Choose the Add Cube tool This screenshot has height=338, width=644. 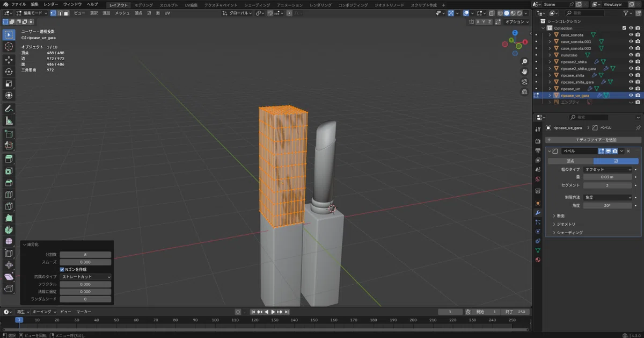click(9, 133)
